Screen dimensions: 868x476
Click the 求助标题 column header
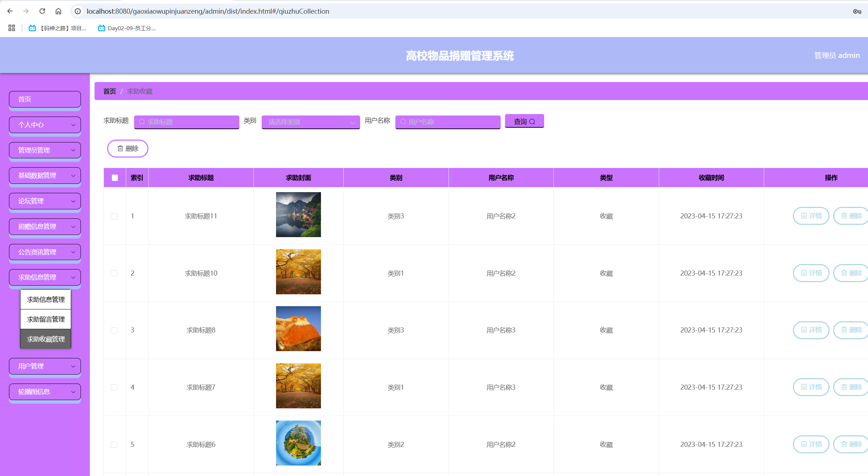pos(201,178)
